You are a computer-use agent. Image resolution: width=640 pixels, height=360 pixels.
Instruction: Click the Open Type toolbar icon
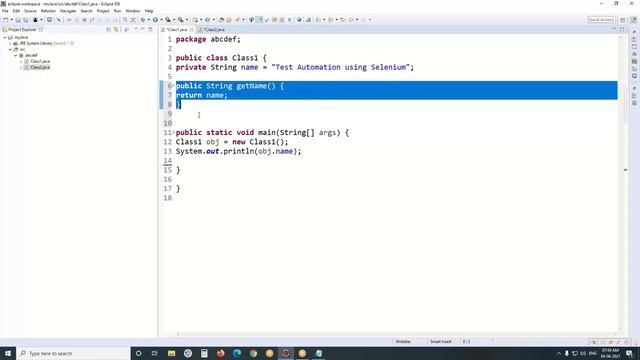221,20
